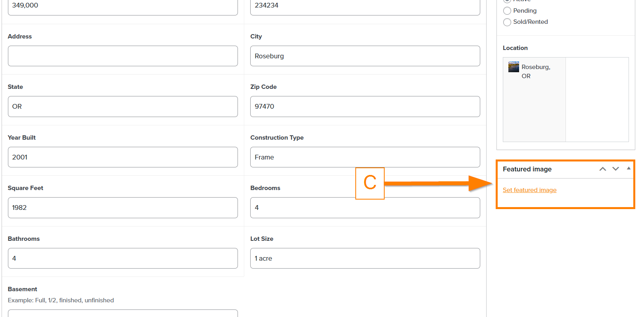Screen dimensions: 644x317
Task: Select the Active status radio button
Action: coord(507,1)
